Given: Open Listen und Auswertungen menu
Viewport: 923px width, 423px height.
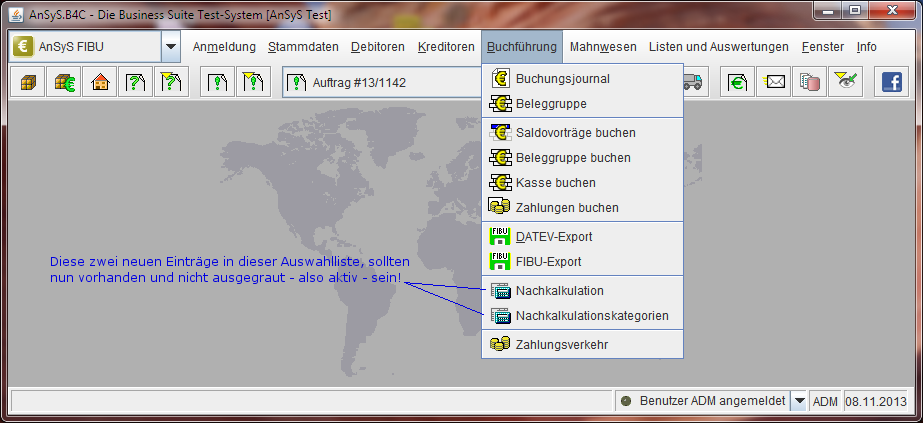Looking at the screenshot, I should coord(718,47).
